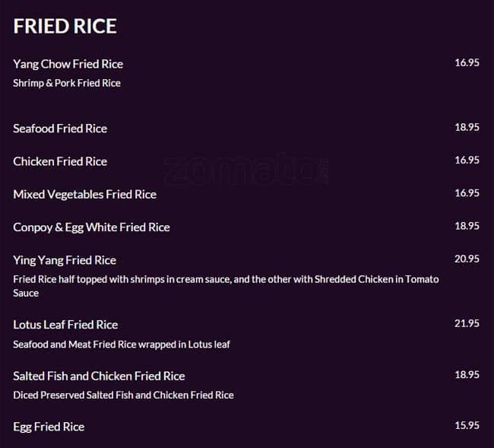The width and height of the screenshot is (494, 448).
Task: Pick the Ying Yang Fried Rice item
Action: tap(65, 260)
